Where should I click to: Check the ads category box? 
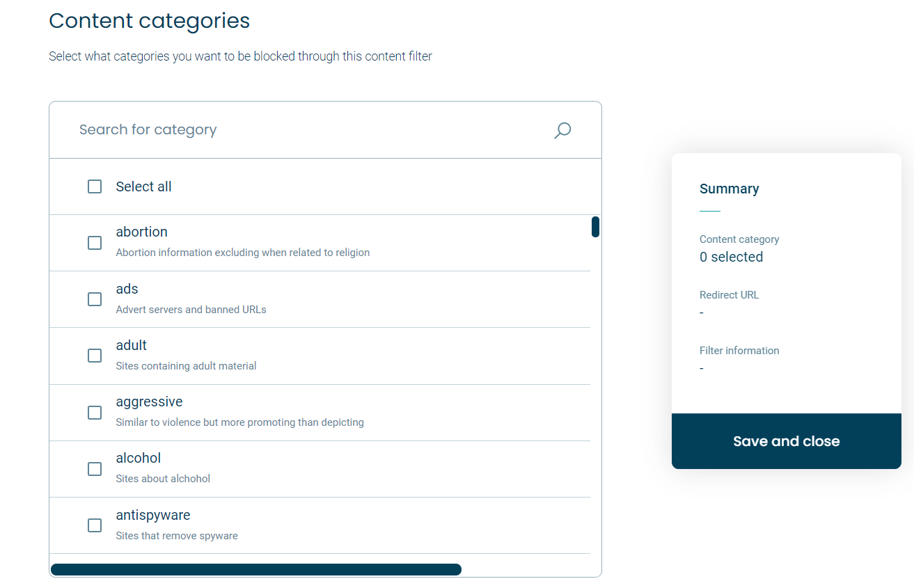[x=95, y=299]
